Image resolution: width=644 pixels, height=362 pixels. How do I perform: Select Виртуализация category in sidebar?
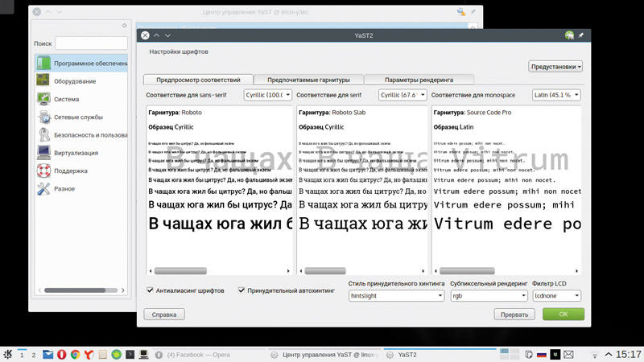click(x=81, y=153)
